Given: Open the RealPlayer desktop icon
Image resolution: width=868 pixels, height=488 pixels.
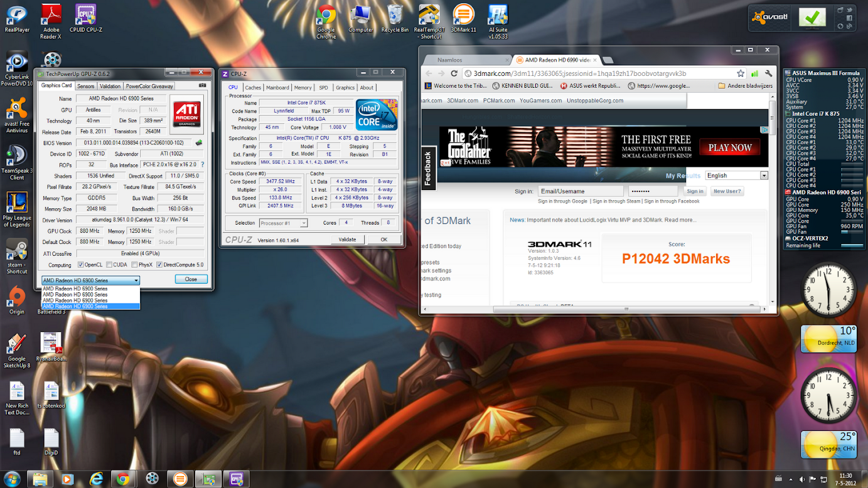Looking at the screenshot, I should (17, 19).
